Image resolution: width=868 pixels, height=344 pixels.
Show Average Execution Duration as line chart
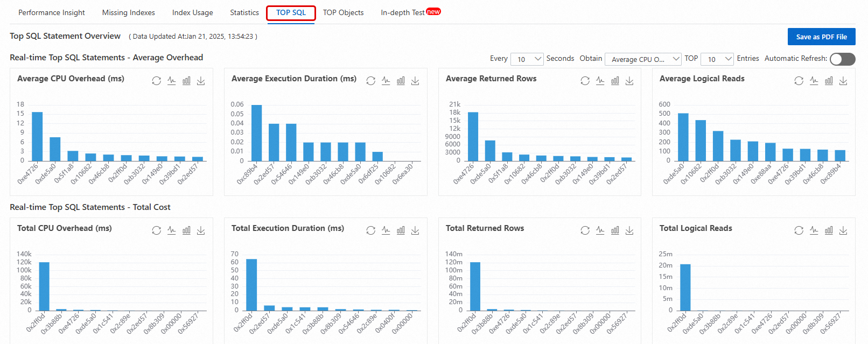coord(386,81)
